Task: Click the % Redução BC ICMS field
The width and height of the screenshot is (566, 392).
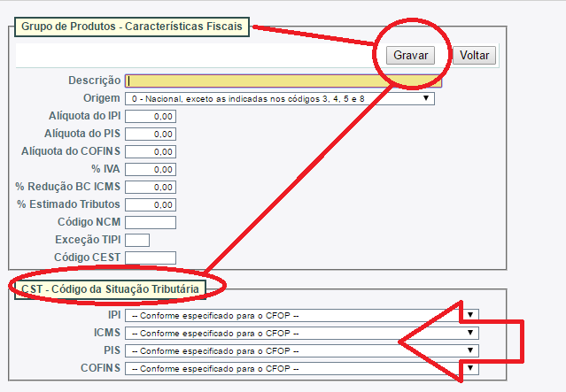Action: tap(151, 187)
